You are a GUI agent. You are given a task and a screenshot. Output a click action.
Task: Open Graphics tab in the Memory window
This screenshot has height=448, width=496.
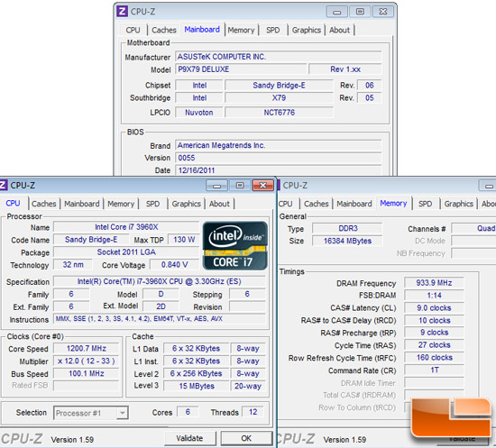(x=459, y=204)
